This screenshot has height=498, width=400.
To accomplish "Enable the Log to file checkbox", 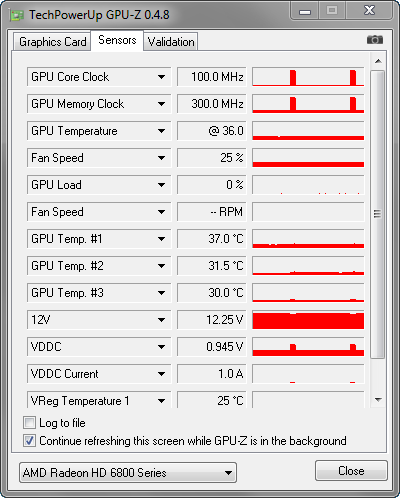I will [x=29, y=423].
